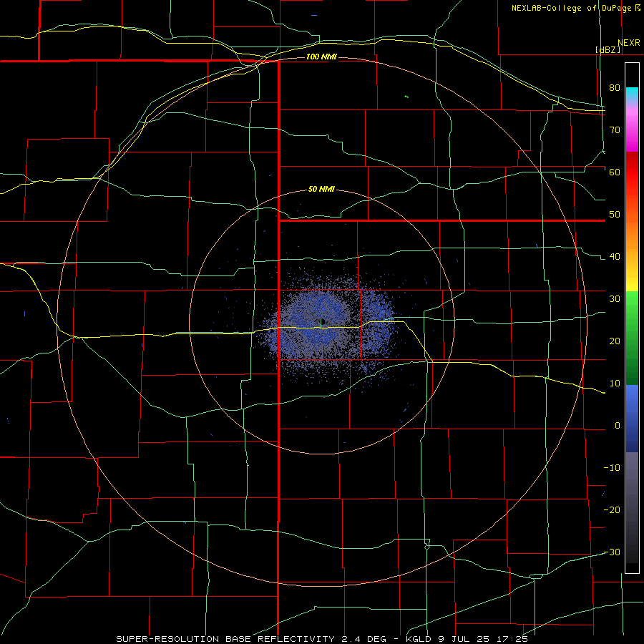This screenshot has width=644, height=644.
Task: Click the 60 dBZ value on the legend
Action: (615, 172)
